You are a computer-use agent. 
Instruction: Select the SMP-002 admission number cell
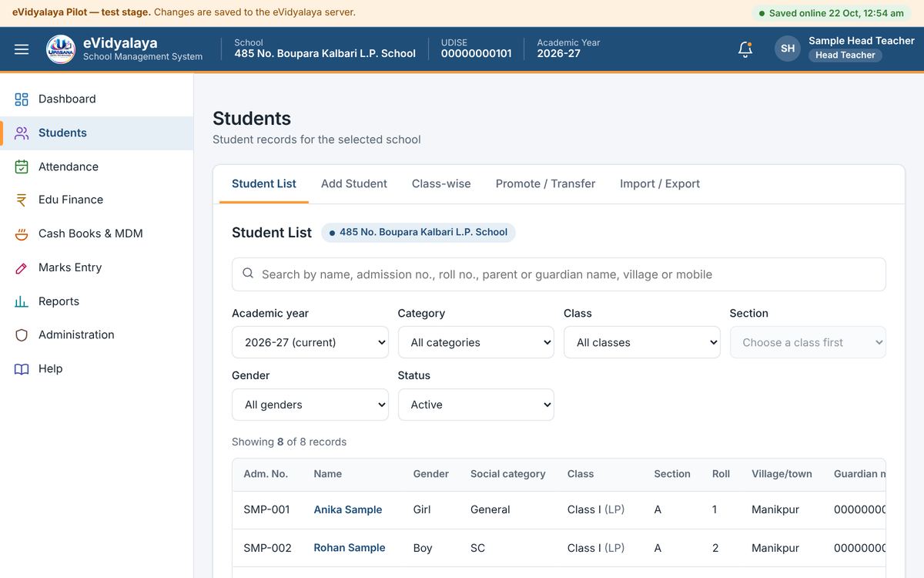point(267,548)
